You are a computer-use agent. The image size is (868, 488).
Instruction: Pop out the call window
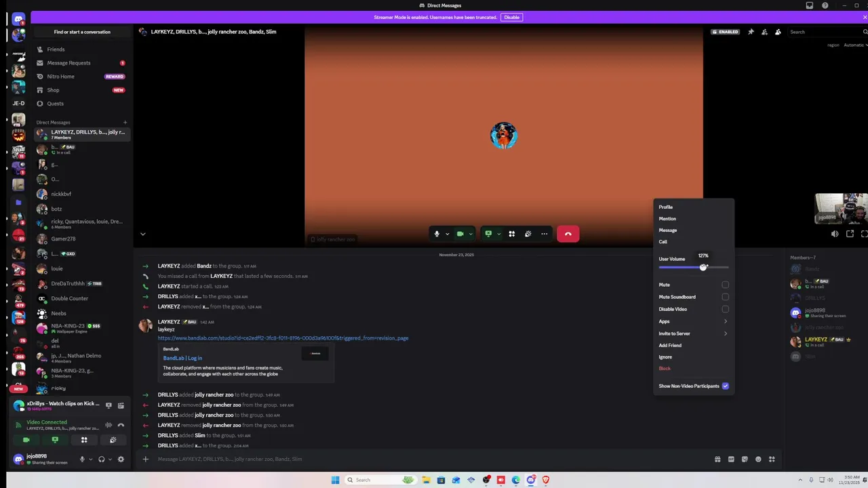coord(850,234)
